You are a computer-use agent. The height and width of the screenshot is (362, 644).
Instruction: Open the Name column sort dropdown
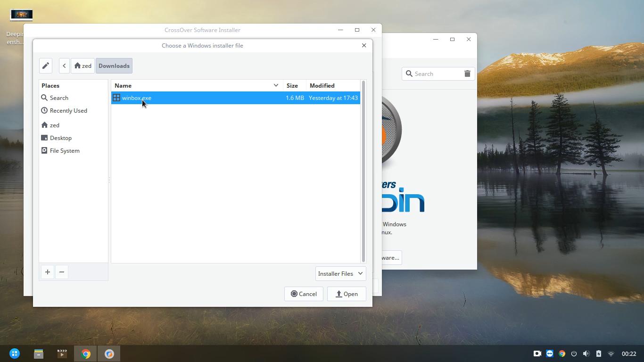(x=276, y=85)
